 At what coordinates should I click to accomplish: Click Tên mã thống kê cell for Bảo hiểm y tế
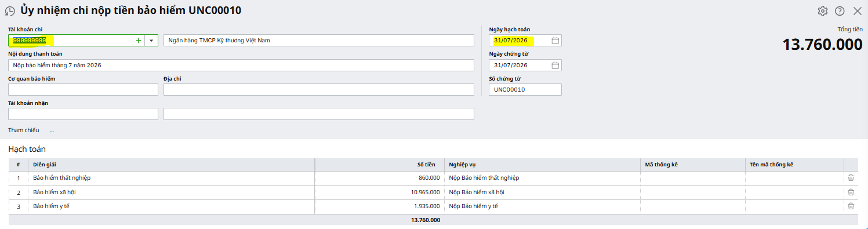point(794,206)
